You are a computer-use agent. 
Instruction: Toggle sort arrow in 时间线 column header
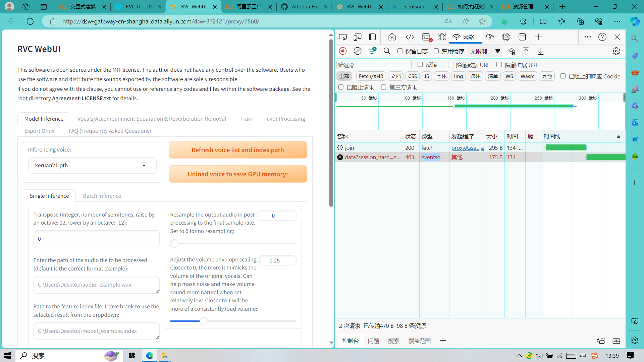tap(619, 137)
